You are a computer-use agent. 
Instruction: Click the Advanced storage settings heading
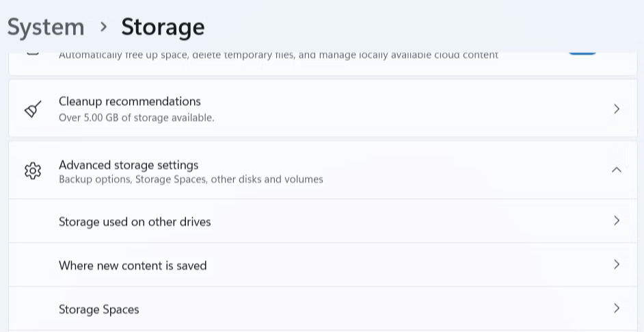click(x=129, y=165)
